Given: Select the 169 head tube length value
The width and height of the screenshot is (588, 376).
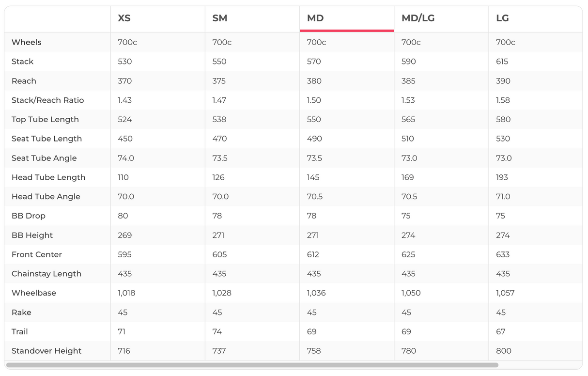Looking at the screenshot, I should [408, 177].
